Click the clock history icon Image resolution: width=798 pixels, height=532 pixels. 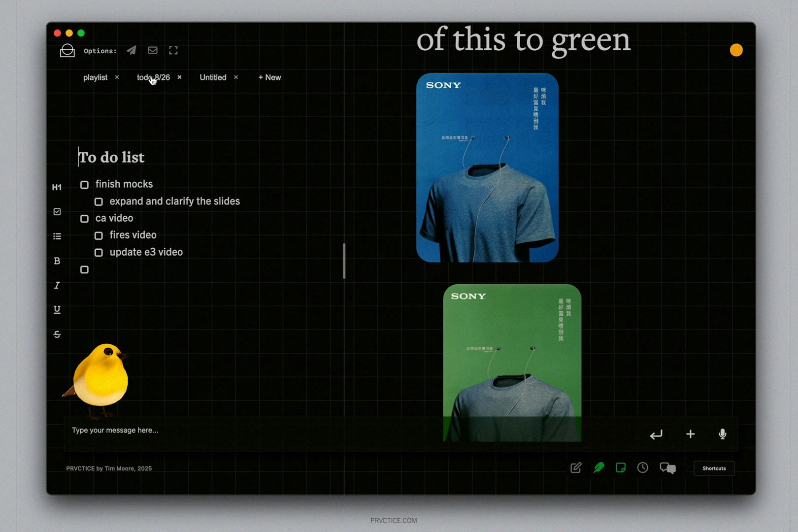click(643, 467)
